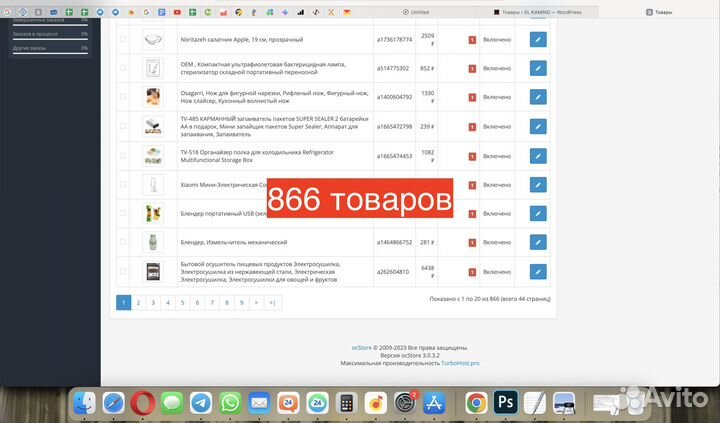
Task: Go to next page with > button
Action: point(256,303)
